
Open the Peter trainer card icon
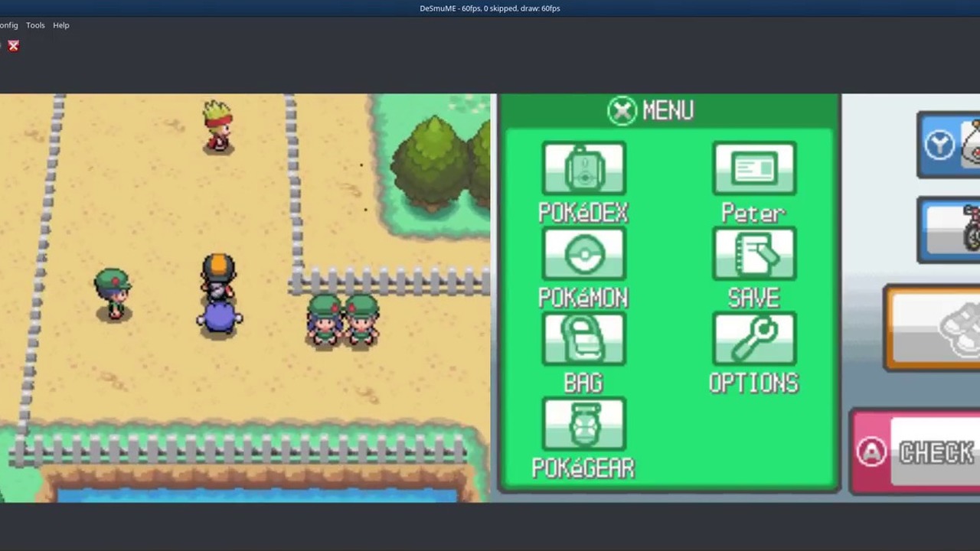pyautogui.click(x=754, y=169)
